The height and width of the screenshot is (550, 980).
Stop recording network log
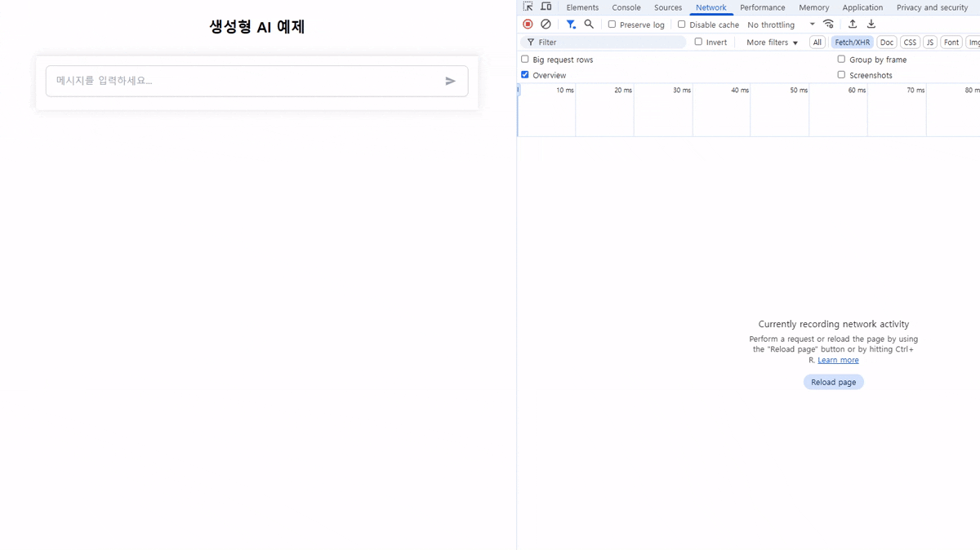[527, 24]
